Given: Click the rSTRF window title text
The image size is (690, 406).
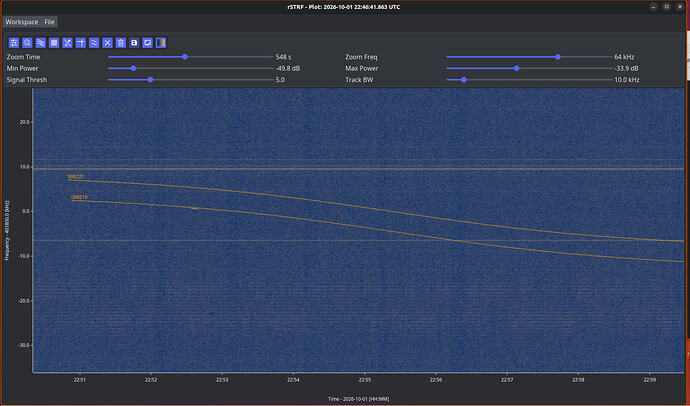Looking at the screenshot, I should 345,7.
